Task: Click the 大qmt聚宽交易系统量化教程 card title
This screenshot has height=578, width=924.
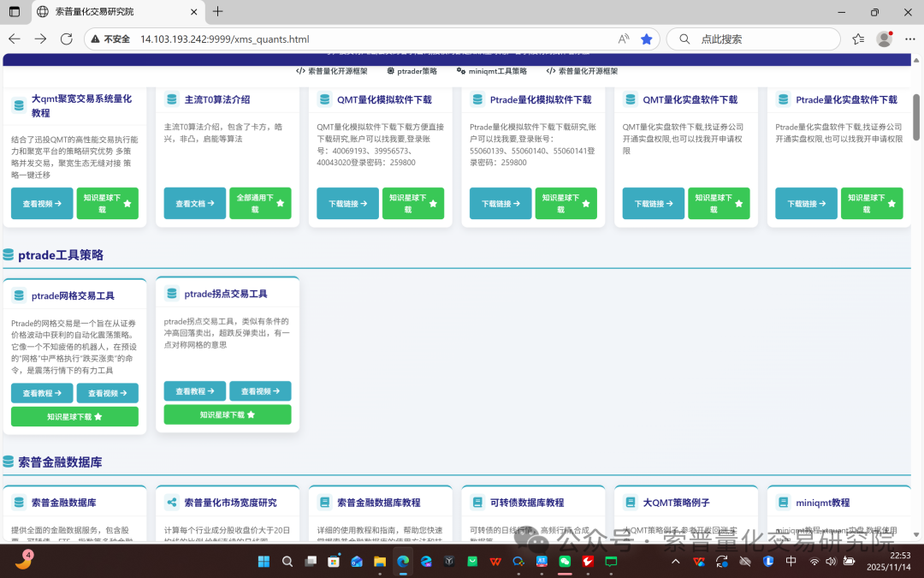Action: 82,105
